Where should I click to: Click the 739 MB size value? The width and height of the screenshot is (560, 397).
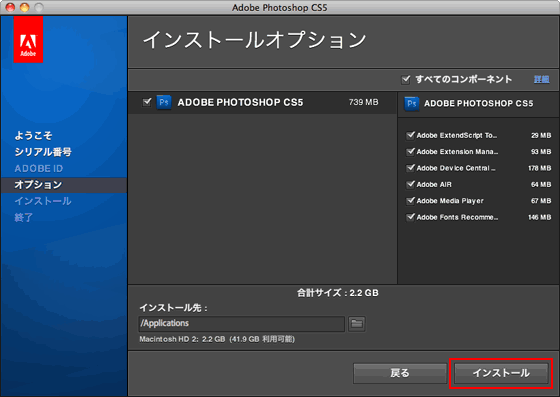[x=364, y=102]
